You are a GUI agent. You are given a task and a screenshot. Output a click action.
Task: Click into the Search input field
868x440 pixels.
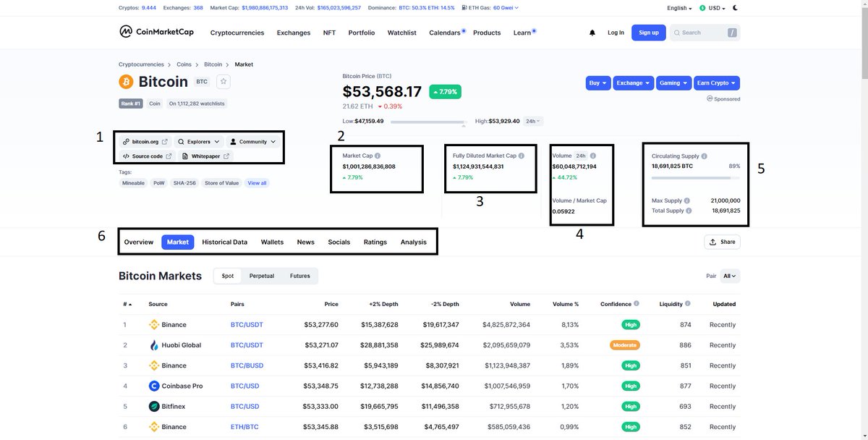coord(705,33)
